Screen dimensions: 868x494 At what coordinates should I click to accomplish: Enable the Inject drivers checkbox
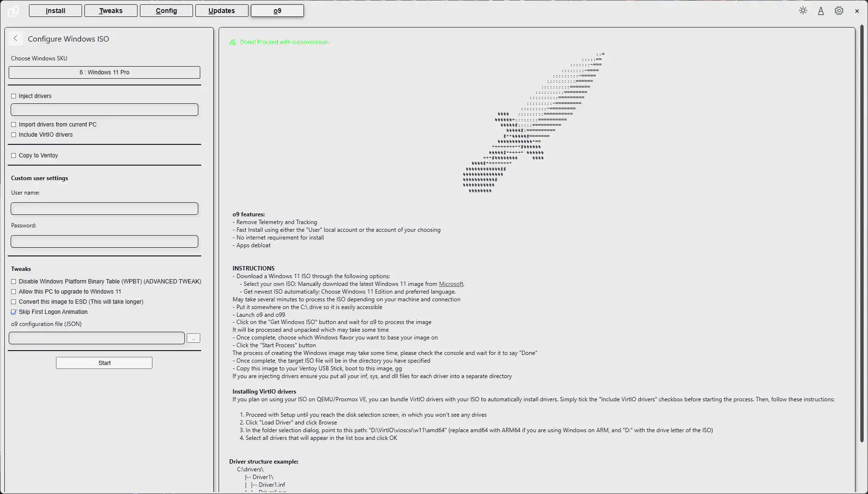coord(14,96)
